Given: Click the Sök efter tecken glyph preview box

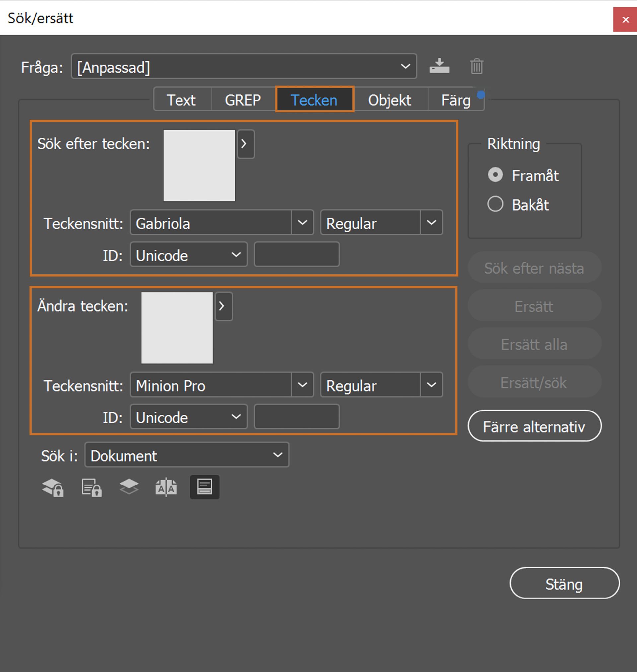Looking at the screenshot, I should coord(199,166).
